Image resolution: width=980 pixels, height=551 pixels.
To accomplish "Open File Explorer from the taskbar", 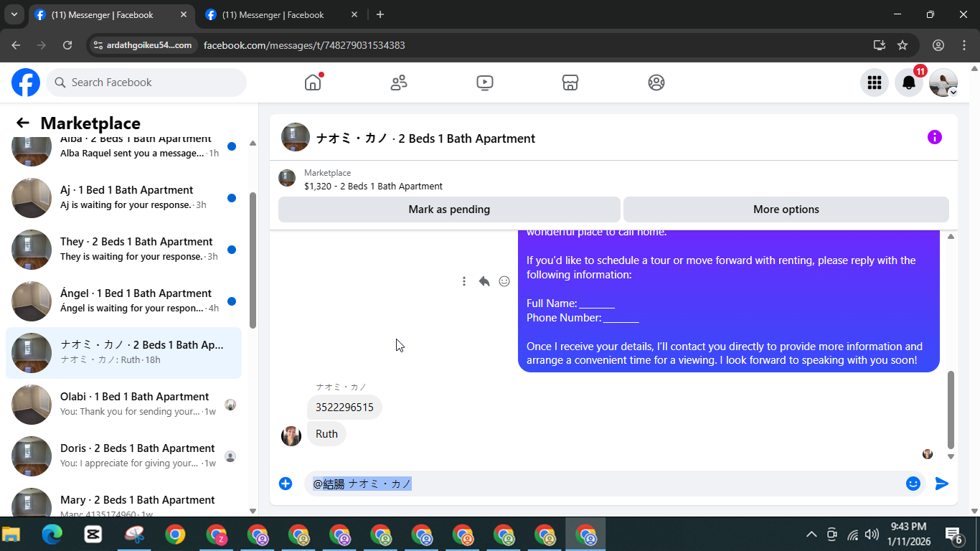I will 11,534.
